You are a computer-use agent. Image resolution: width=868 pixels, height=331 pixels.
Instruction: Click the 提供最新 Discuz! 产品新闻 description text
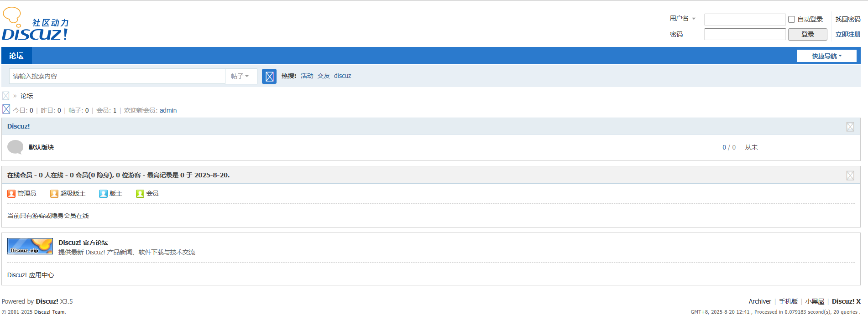(127, 252)
